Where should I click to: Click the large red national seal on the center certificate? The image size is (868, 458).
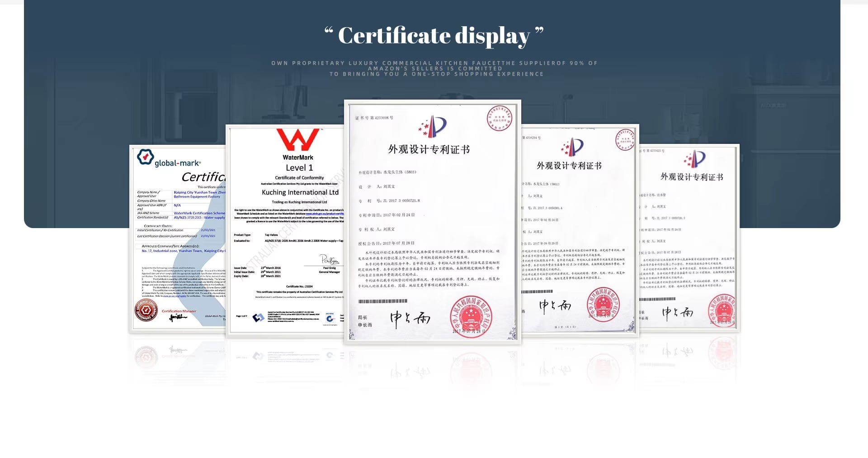(x=471, y=316)
